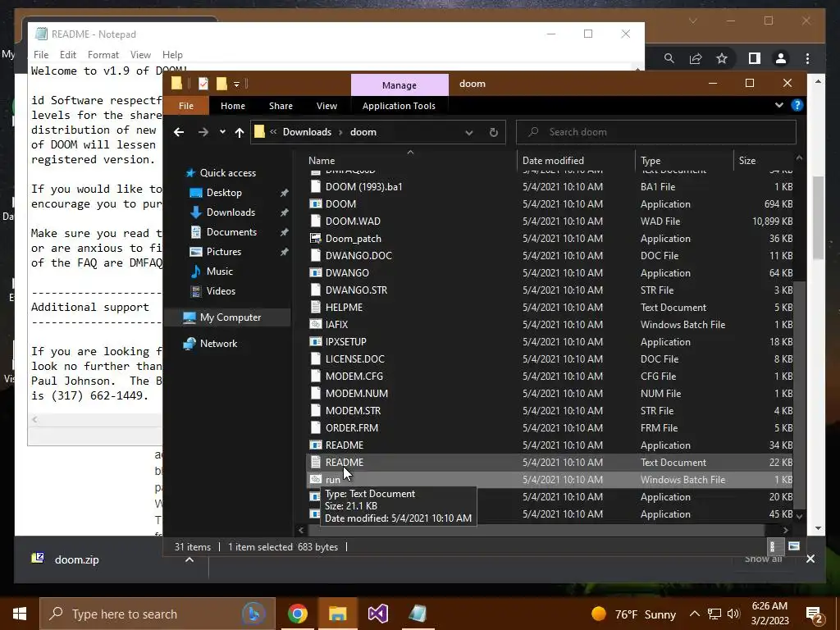The image size is (840, 630).
Task: Select the IAFIX batch file icon
Action: pos(316,324)
